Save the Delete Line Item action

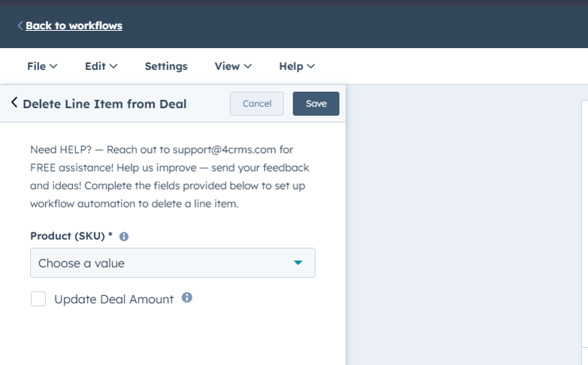tap(316, 104)
